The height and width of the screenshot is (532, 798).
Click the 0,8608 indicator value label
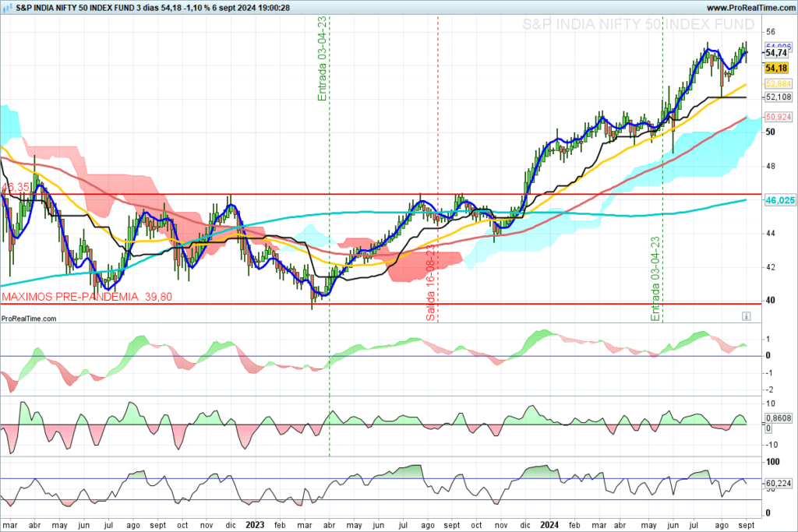(779, 418)
